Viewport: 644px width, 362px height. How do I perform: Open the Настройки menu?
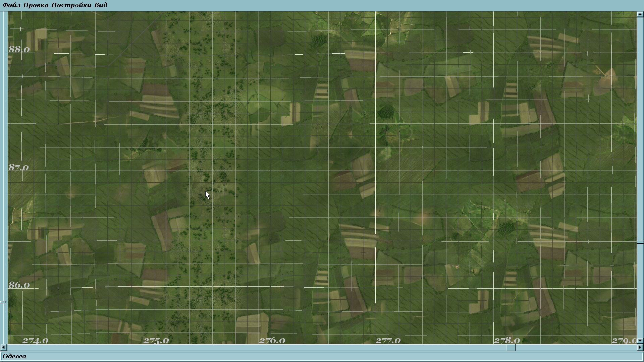(72, 5)
